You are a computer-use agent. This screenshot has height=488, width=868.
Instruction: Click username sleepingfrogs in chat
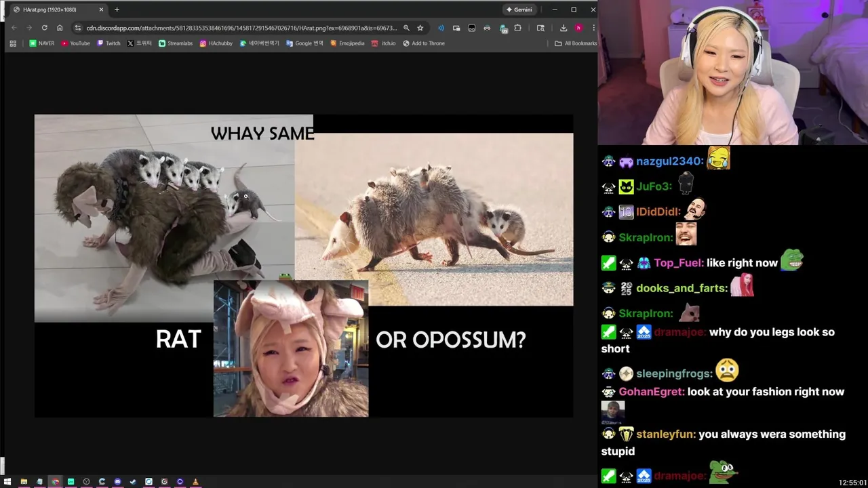672,373
